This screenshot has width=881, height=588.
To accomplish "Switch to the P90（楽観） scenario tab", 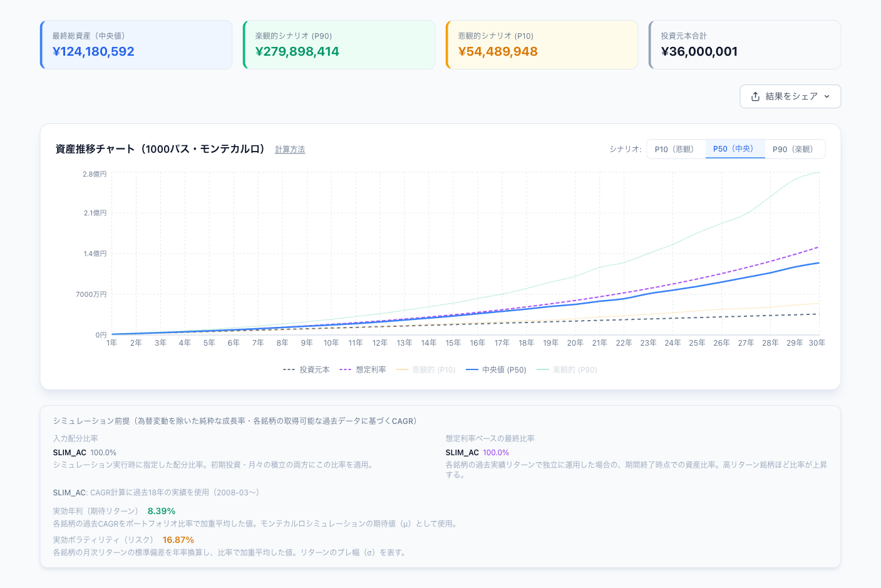I will tap(795, 149).
